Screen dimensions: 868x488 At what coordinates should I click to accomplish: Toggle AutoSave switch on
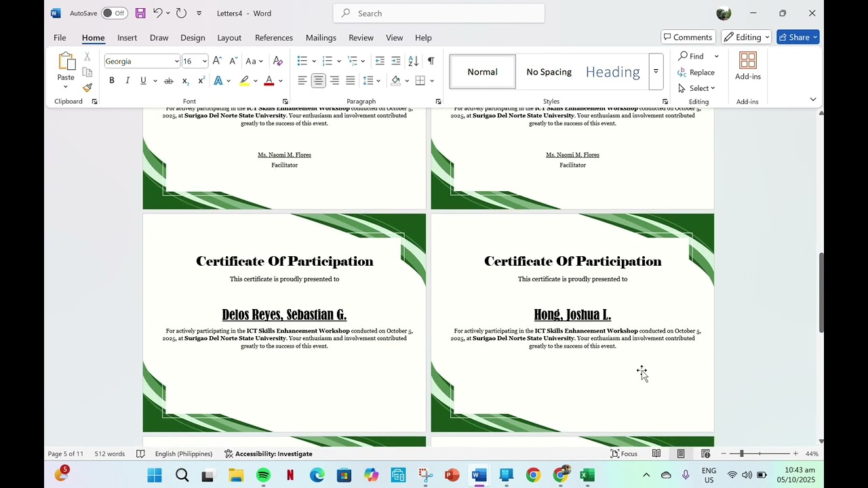pos(114,13)
